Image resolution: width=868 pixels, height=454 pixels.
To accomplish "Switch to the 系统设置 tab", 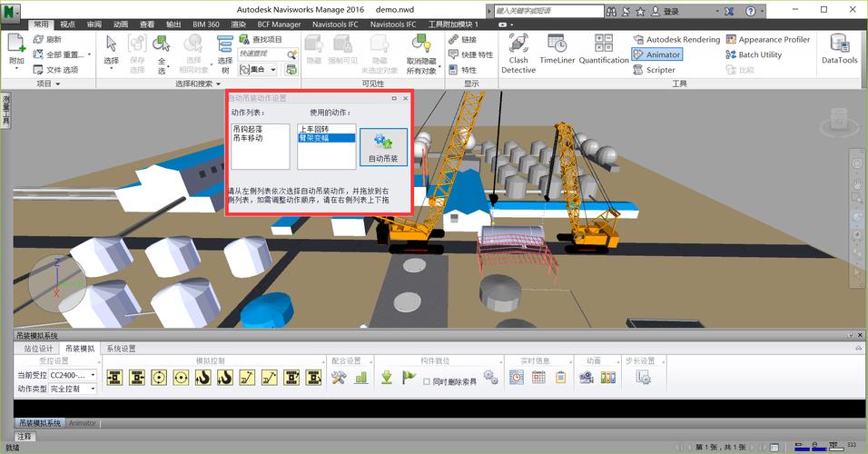I will coord(121,348).
